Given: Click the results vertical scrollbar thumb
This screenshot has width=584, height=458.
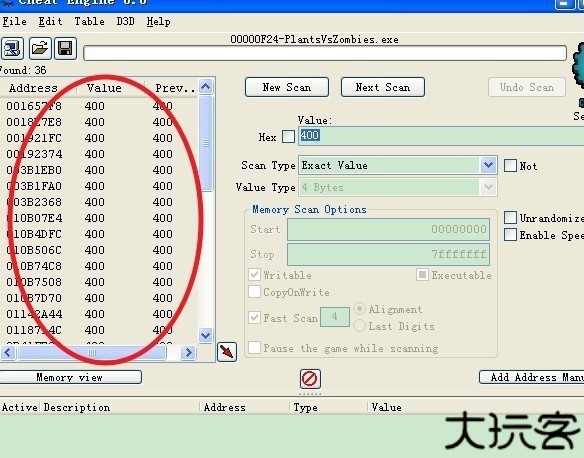Looking at the screenshot, I should [x=206, y=143].
